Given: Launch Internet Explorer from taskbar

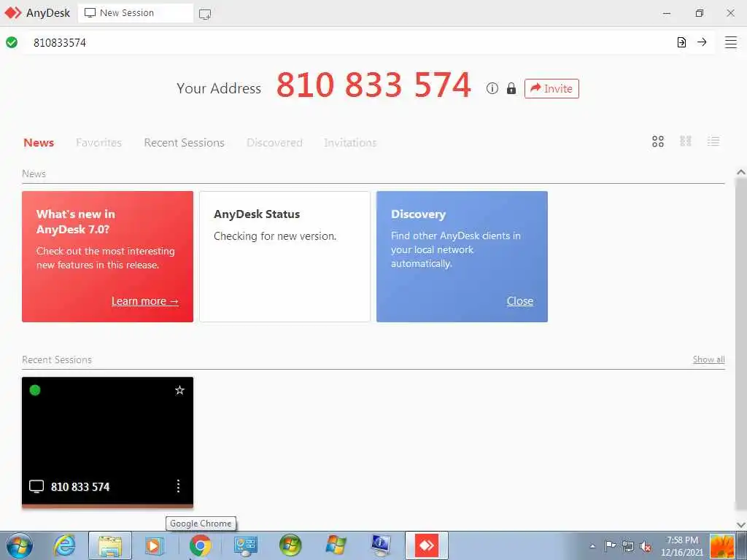Looking at the screenshot, I should tap(64, 545).
